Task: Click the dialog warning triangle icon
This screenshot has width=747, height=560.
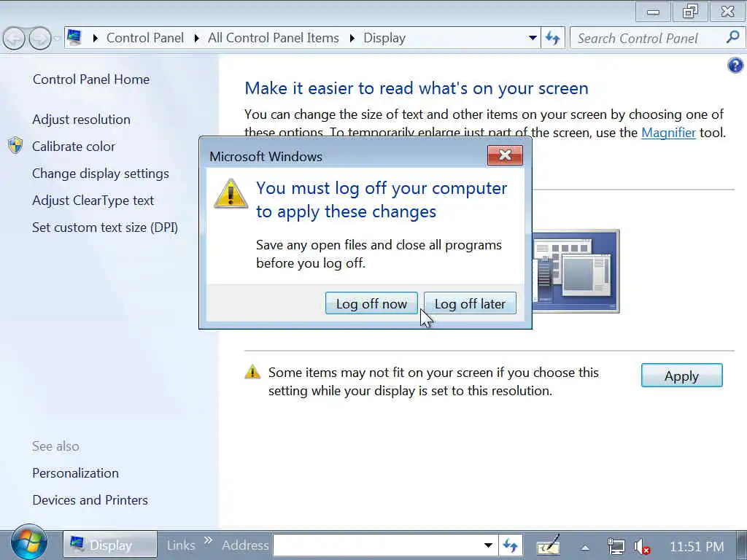Action: (x=231, y=193)
